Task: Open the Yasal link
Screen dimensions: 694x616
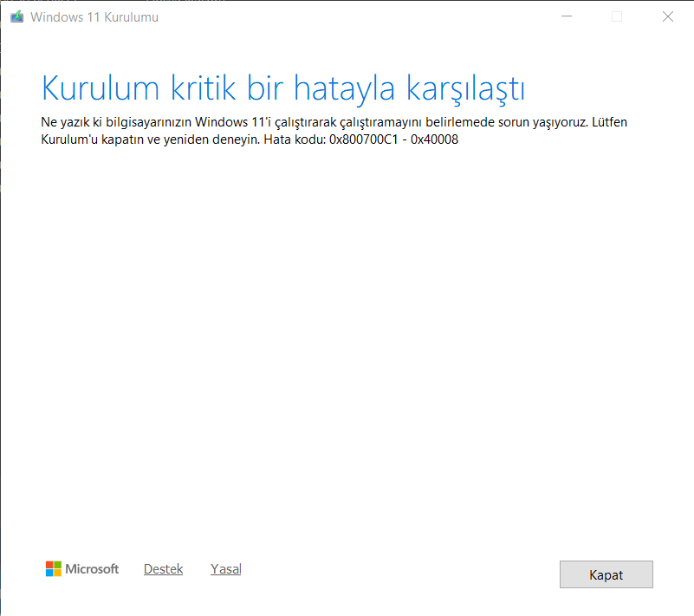Action: click(226, 569)
